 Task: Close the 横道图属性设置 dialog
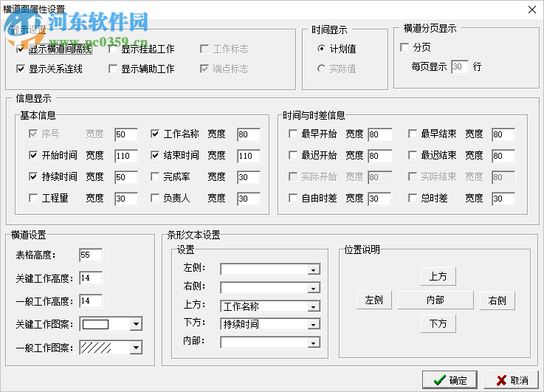(532, 10)
